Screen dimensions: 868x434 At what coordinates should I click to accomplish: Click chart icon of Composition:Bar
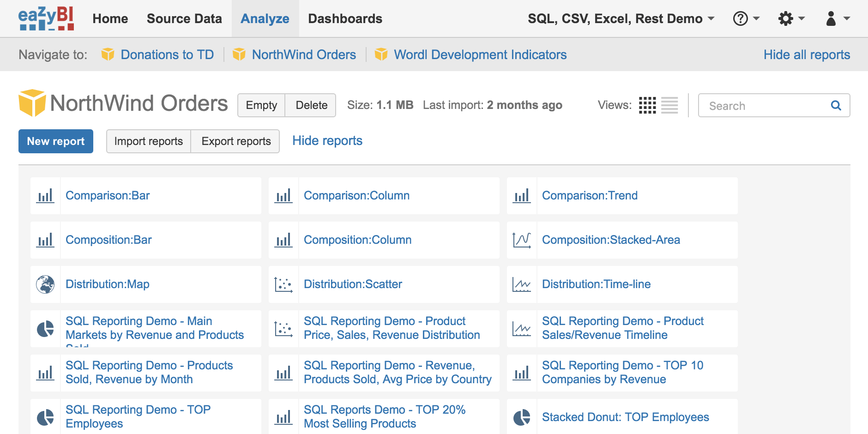click(45, 240)
